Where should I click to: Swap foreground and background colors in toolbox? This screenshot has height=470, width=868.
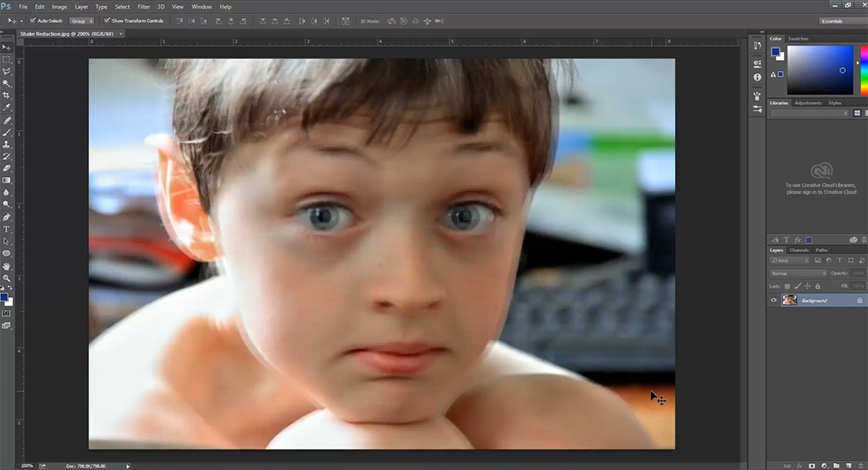10,288
